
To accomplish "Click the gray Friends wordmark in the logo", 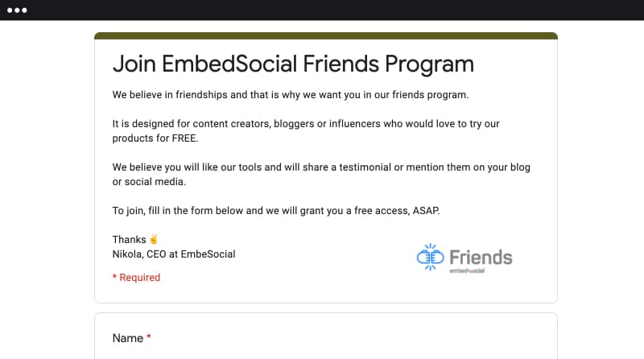I will click(x=481, y=258).
